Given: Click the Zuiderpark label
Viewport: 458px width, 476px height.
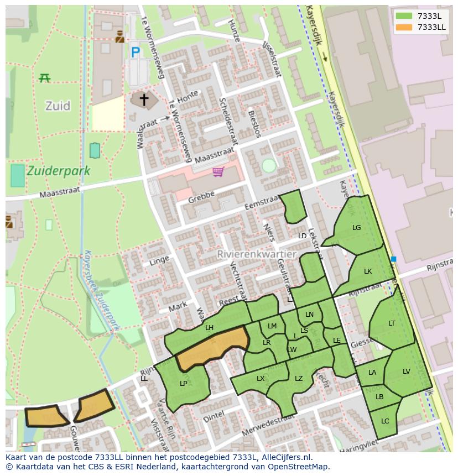Looking at the screenshot, I should [58, 171].
